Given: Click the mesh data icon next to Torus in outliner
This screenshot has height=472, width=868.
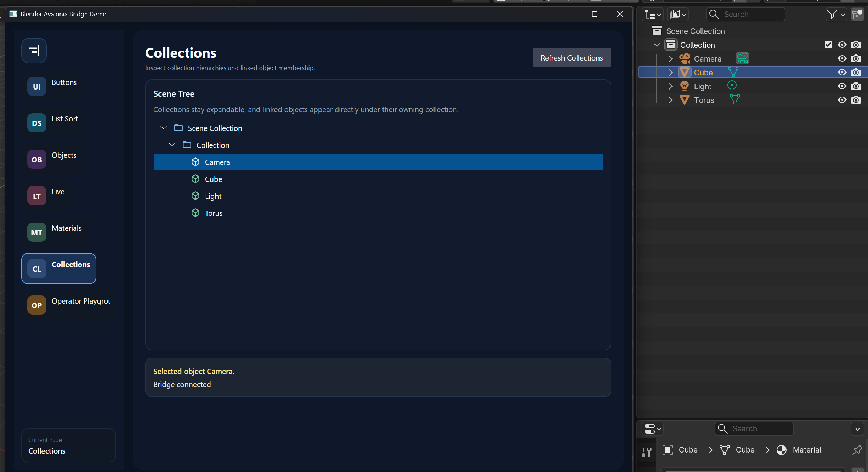Looking at the screenshot, I should [x=735, y=100].
